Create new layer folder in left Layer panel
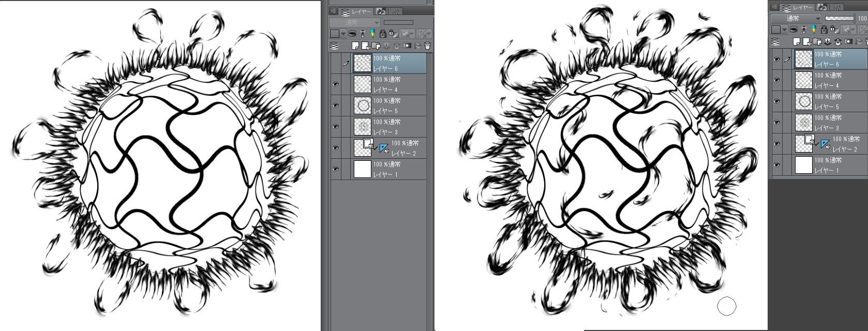This screenshot has height=331, width=868. pyautogui.click(x=376, y=46)
